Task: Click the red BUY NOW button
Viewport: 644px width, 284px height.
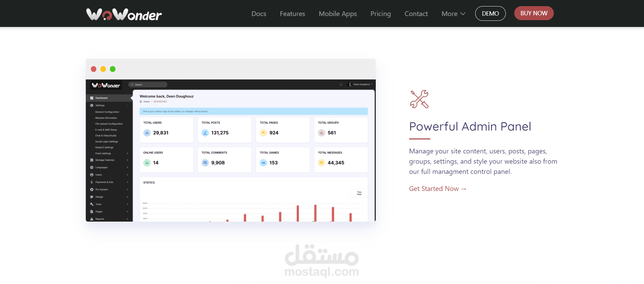Action: click(534, 13)
